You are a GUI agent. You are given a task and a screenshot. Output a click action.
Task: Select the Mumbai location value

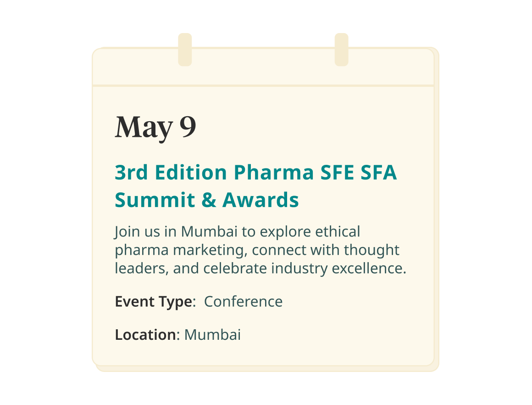[x=212, y=335]
